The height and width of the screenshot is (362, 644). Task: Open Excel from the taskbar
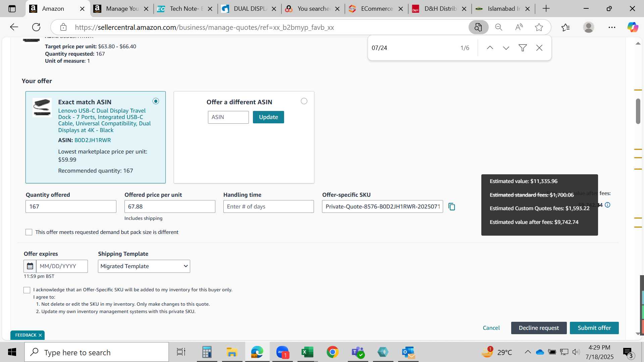(307, 352)
